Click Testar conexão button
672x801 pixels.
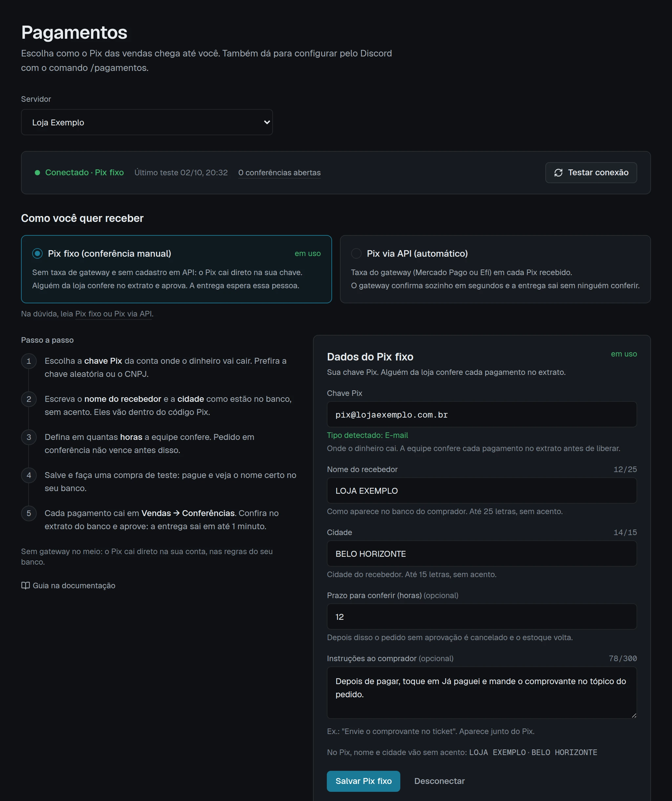591,173
